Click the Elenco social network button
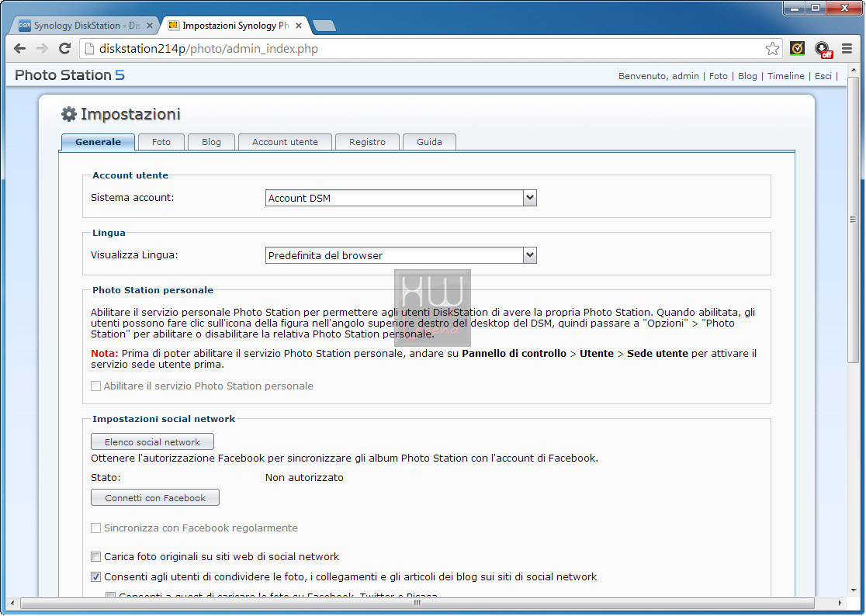The image size is (866, 616). (x=152, y=441)
